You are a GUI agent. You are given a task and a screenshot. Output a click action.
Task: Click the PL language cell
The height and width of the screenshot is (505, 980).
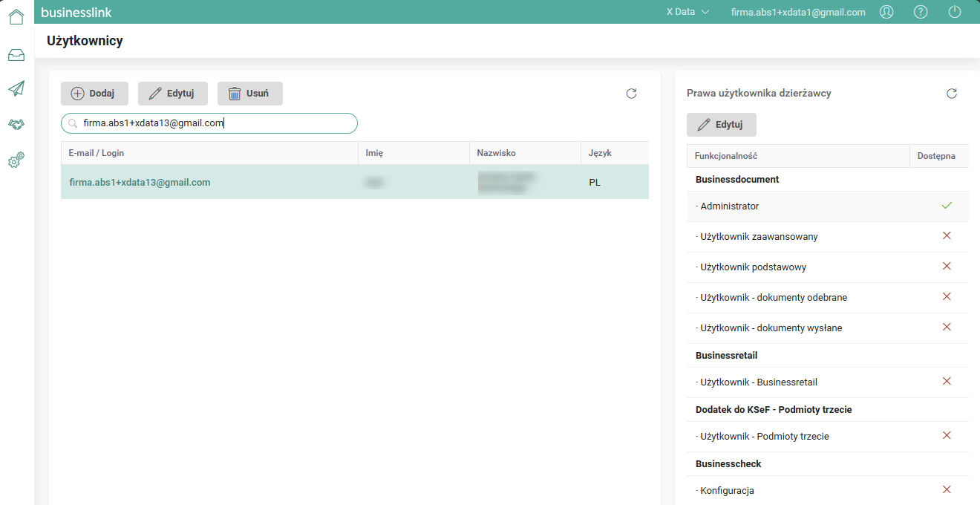pos(595,182)
